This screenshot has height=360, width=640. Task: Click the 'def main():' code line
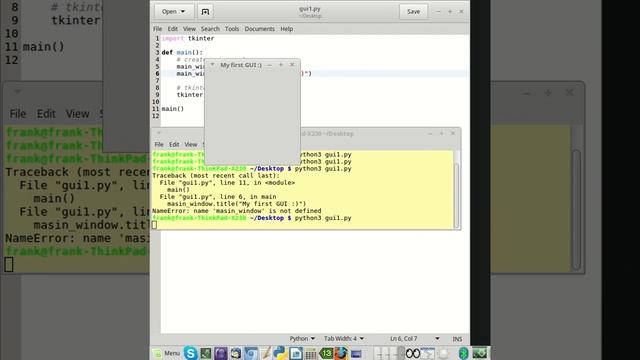[x=182, y=52]
